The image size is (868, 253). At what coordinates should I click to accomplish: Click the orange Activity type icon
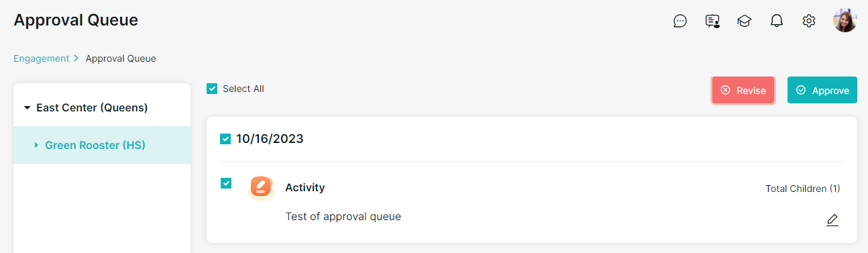tap(261, 187)
